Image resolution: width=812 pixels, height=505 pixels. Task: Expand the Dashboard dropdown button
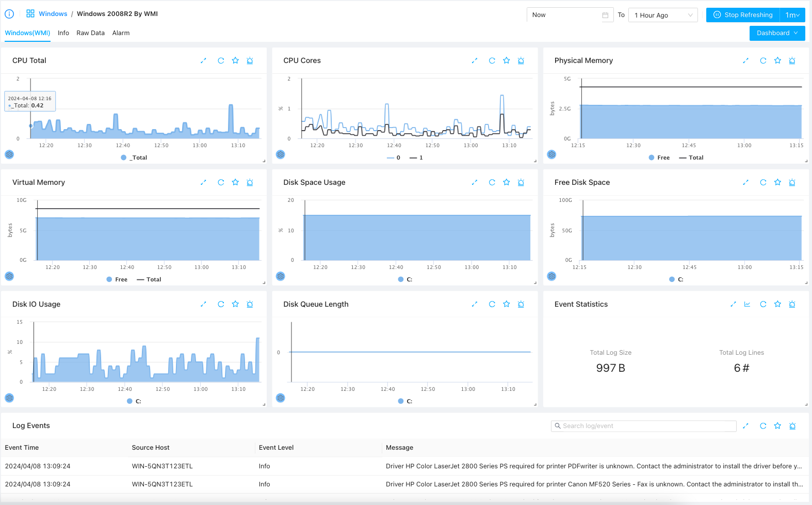point(777,33)
